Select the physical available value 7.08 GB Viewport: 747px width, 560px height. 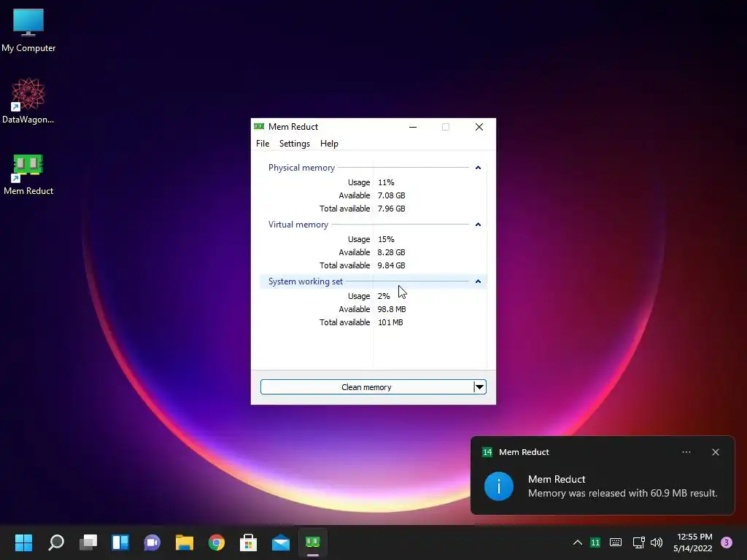[x=391, y=195]
